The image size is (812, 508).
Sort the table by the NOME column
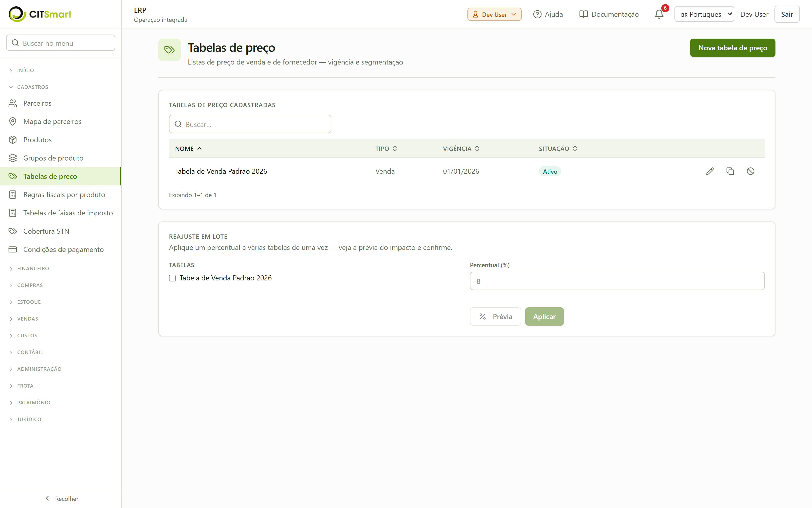click(188, 149)
